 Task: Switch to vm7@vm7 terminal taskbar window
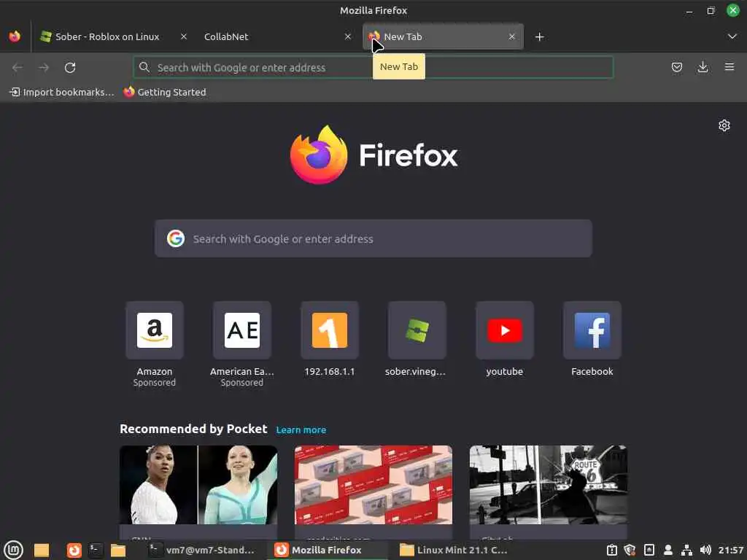tap(202, 550)
